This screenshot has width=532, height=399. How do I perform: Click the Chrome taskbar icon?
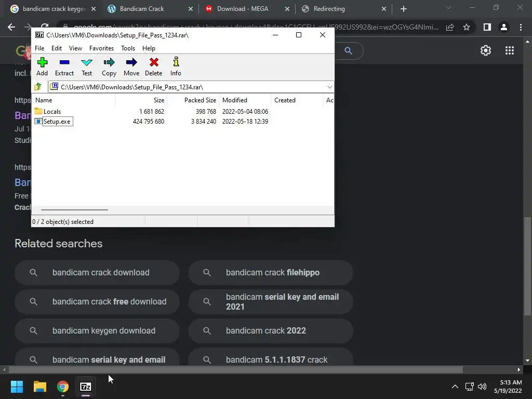(x=63, y=387)
